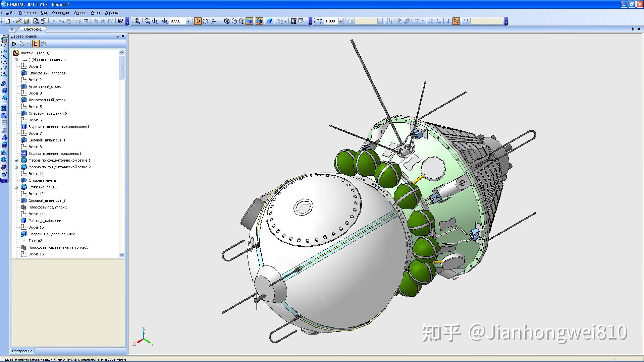Click the variables f(x) icon

[111, 21]
